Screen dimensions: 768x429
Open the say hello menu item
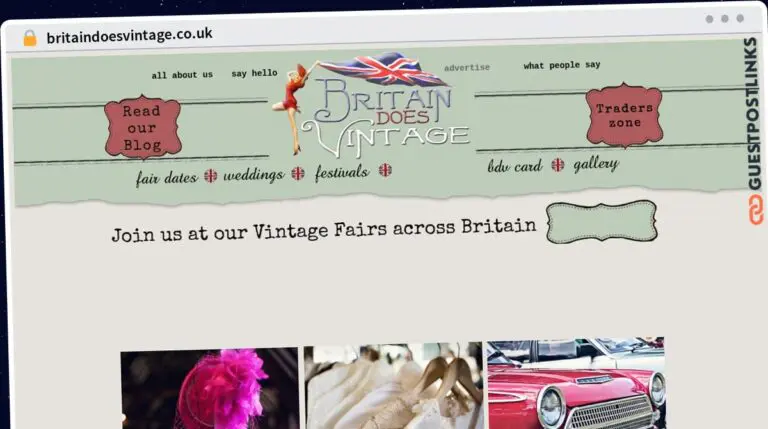tap(254, 73)
